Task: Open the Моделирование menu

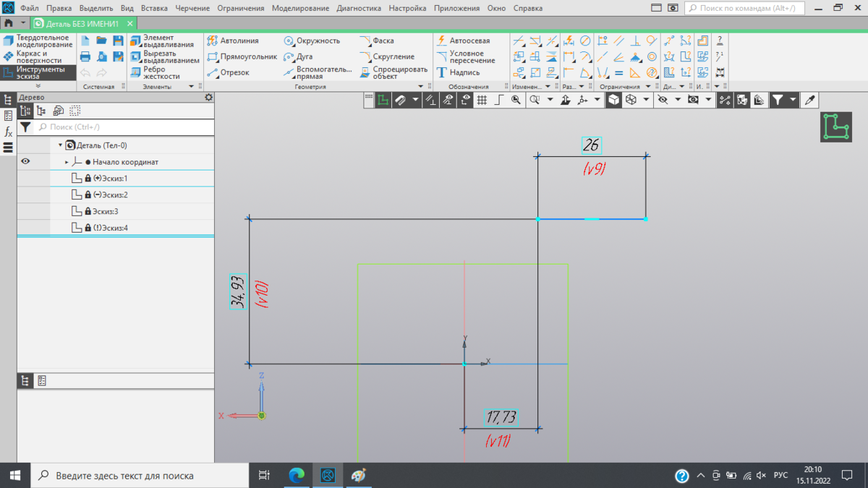Action: [300, 8]
